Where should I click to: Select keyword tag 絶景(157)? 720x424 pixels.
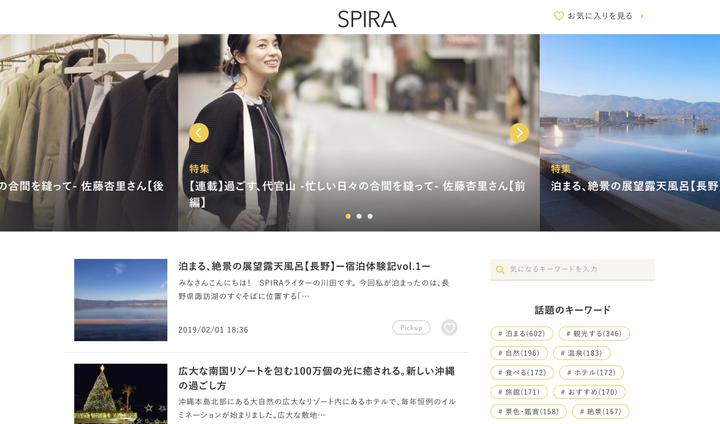point(601,411)
